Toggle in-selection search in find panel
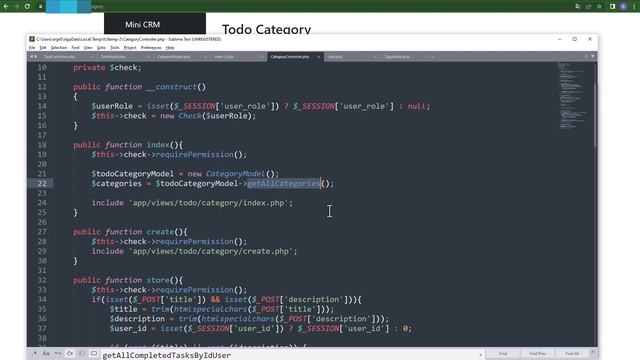The width and height of the screenshot is (640, 360). (82, 353)
